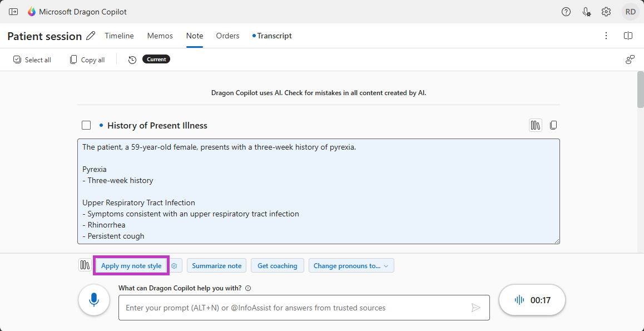Open the three-dot more options menu
The width and height of the screenshot is (644, 331).
pos(606,36)
